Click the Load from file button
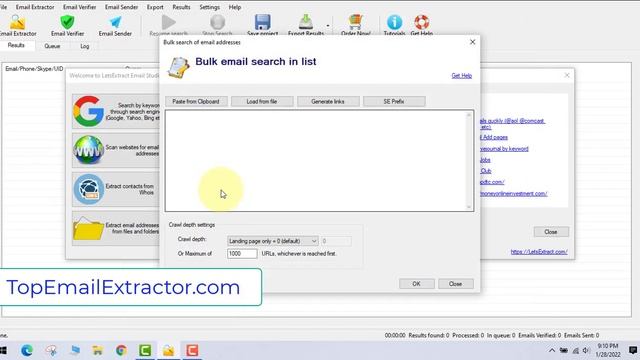The width and height of the screenshot is (640, 360). [262, 101]
